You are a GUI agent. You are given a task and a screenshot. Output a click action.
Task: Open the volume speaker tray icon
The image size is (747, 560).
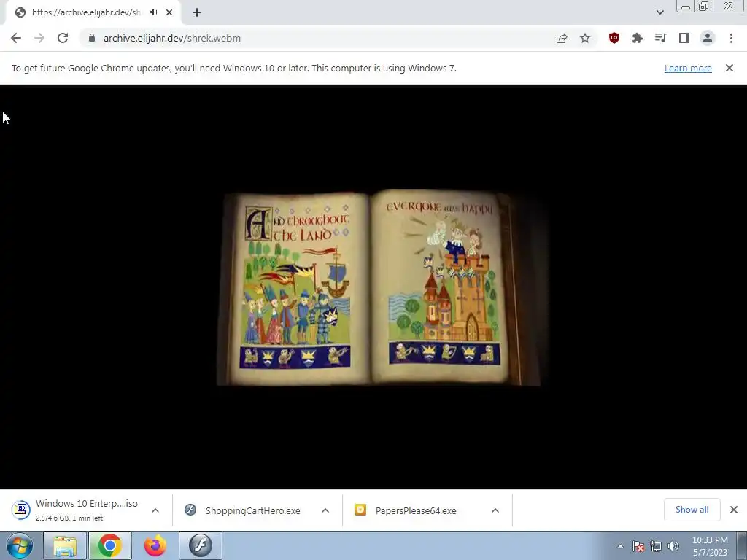point(673,546)
